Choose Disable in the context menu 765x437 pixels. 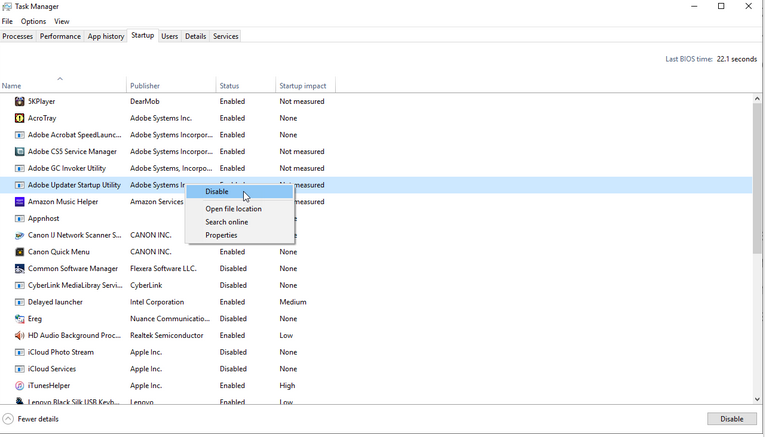[240, 192]
